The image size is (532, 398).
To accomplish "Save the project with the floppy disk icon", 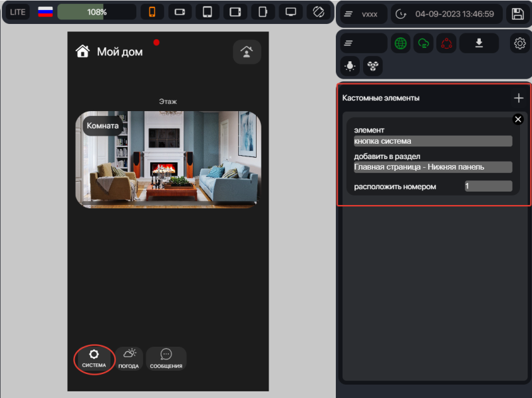I will [x=518, y=14].
